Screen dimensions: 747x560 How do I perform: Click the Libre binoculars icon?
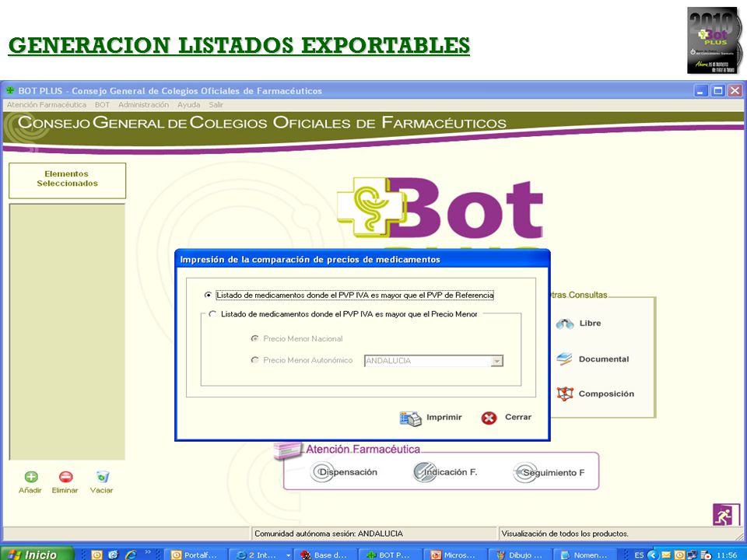point(565,324)
